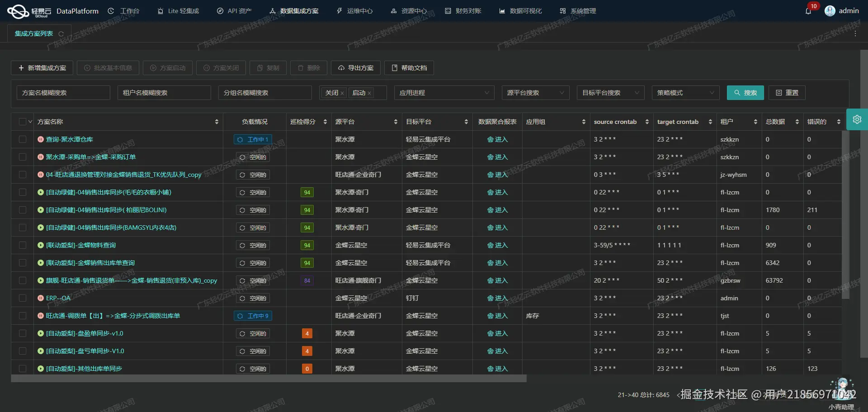Click the 搜索 search button

pos(745,93)
